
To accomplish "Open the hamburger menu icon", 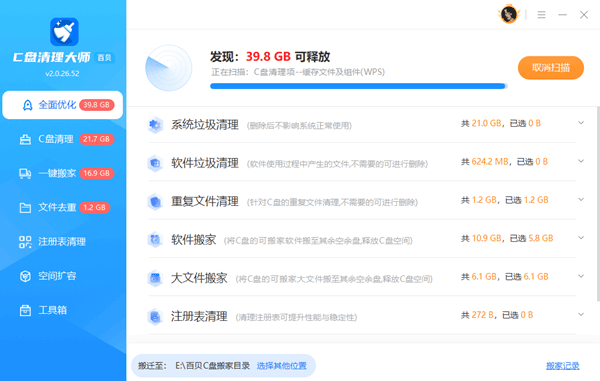I will (541, 15).
